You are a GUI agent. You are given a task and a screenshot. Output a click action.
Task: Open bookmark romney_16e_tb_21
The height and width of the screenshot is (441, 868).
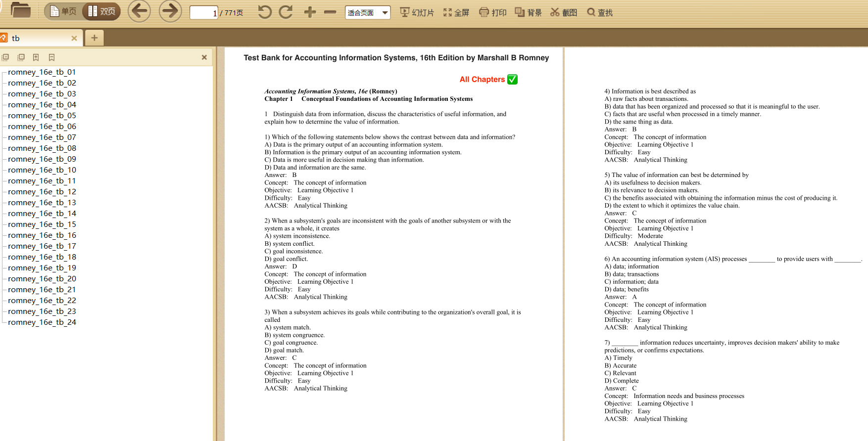click(x=42, y=290)
